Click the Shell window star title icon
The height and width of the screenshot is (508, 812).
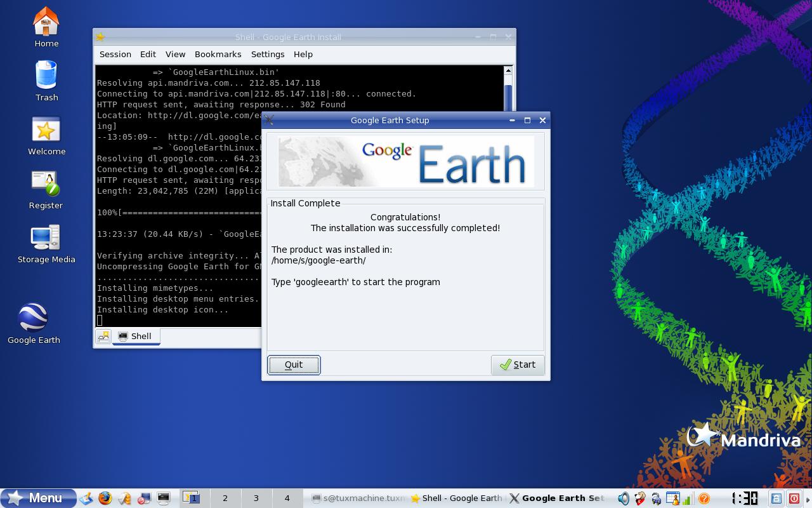point(100,37)
